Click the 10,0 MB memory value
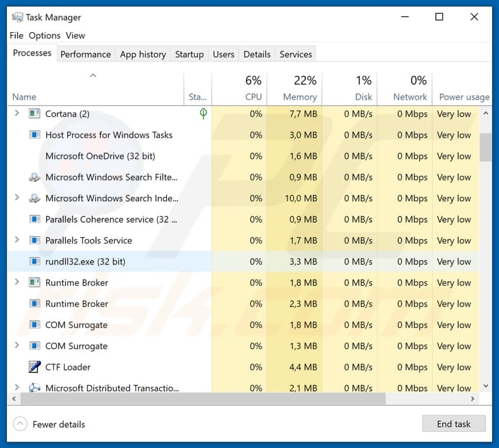 pyautogui.click(x=301, y=198)
